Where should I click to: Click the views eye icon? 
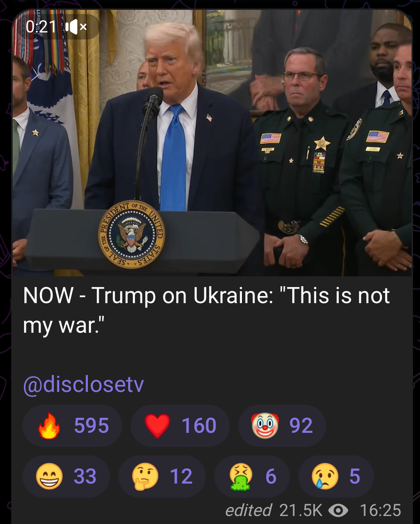pos(338,510)
